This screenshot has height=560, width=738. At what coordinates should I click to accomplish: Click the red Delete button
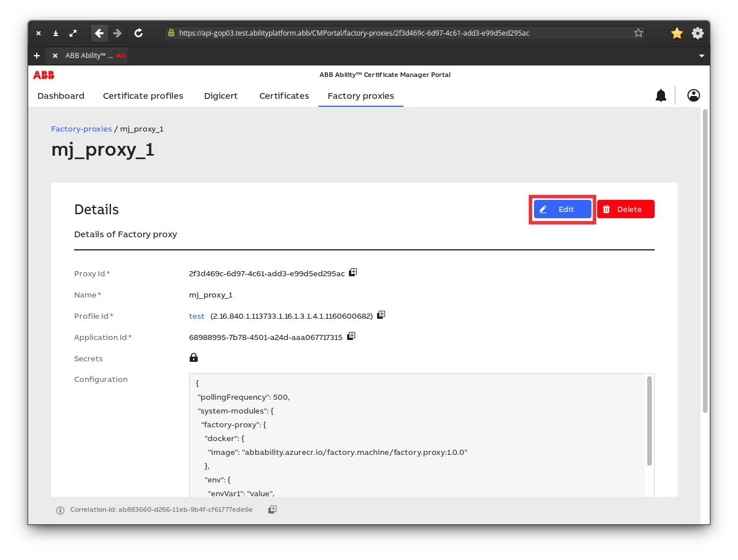click(x=626, y=209)
